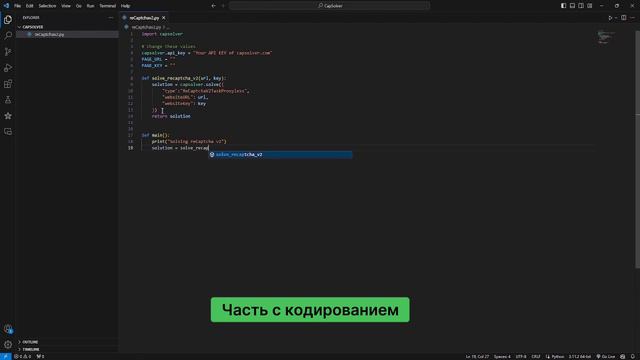640x360 pixels.
Task: Open the Run menu
Action: [90, 6]
